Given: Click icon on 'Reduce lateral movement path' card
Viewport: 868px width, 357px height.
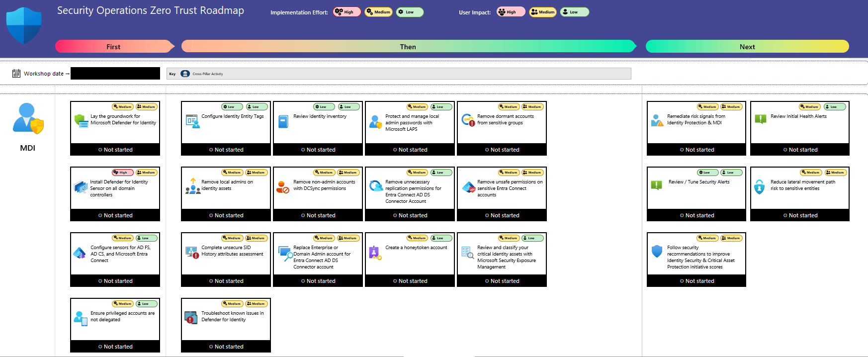Looking at the screenshot, I should point(760,187).
